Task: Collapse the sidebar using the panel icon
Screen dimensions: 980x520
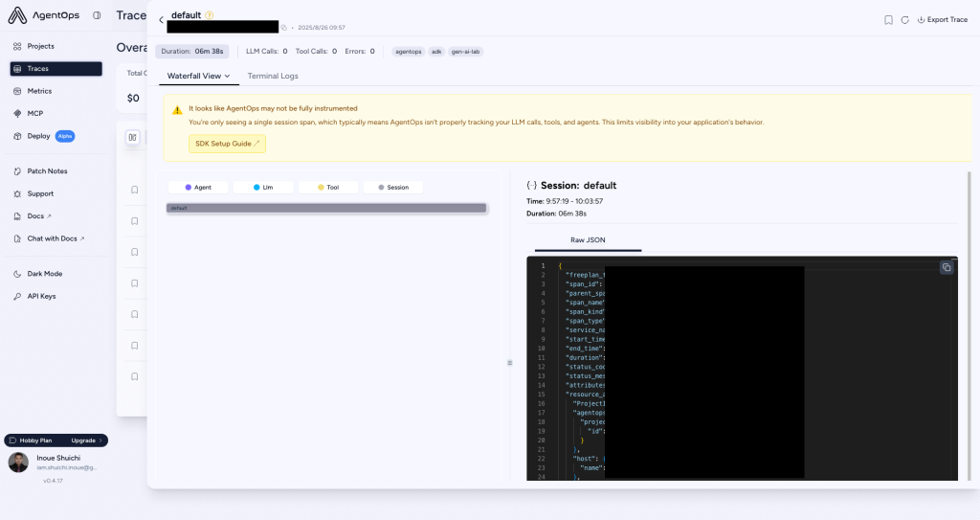Action: click(97, 16)
